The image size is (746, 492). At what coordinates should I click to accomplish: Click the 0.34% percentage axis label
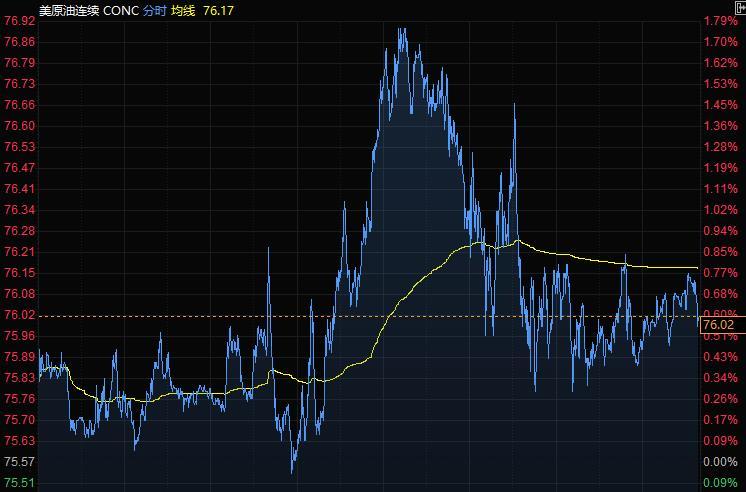tap(720, 378)
